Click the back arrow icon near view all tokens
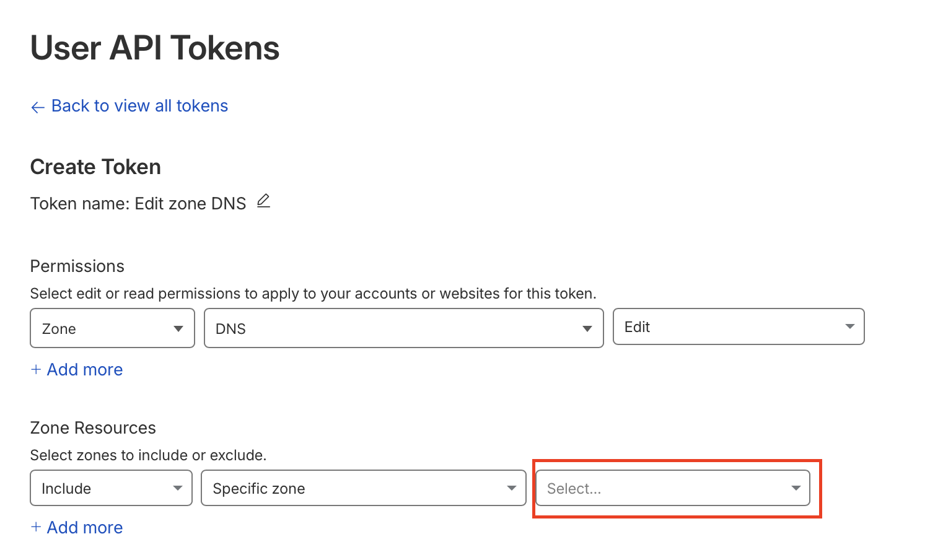Image resolution: width=943 pixels, height=560 pixels. click(x=38, y=107)
